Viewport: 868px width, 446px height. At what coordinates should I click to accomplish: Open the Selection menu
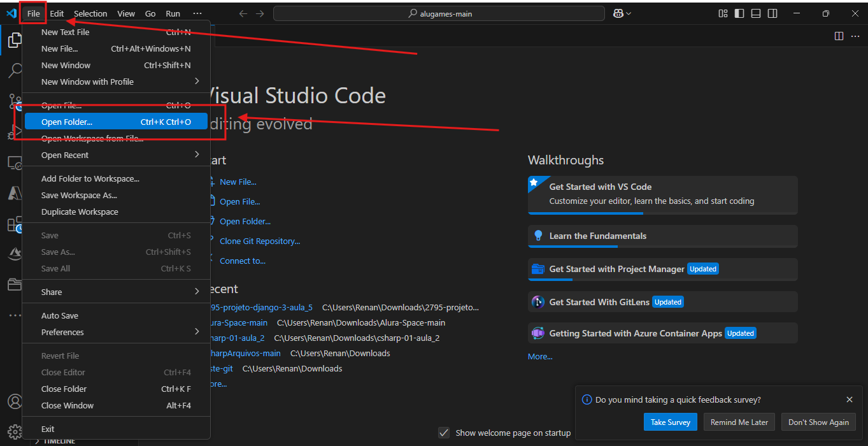pyautogui.click(x=90, y=13)
